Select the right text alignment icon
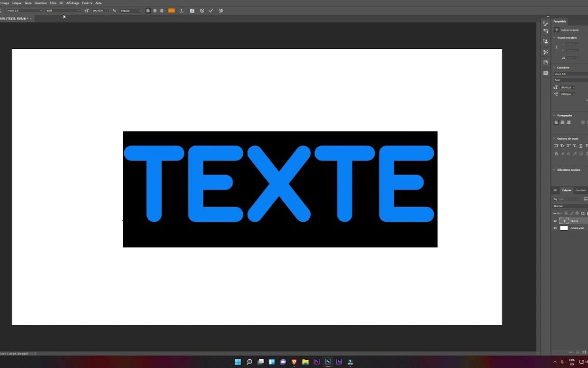 [x=162, y=10]
